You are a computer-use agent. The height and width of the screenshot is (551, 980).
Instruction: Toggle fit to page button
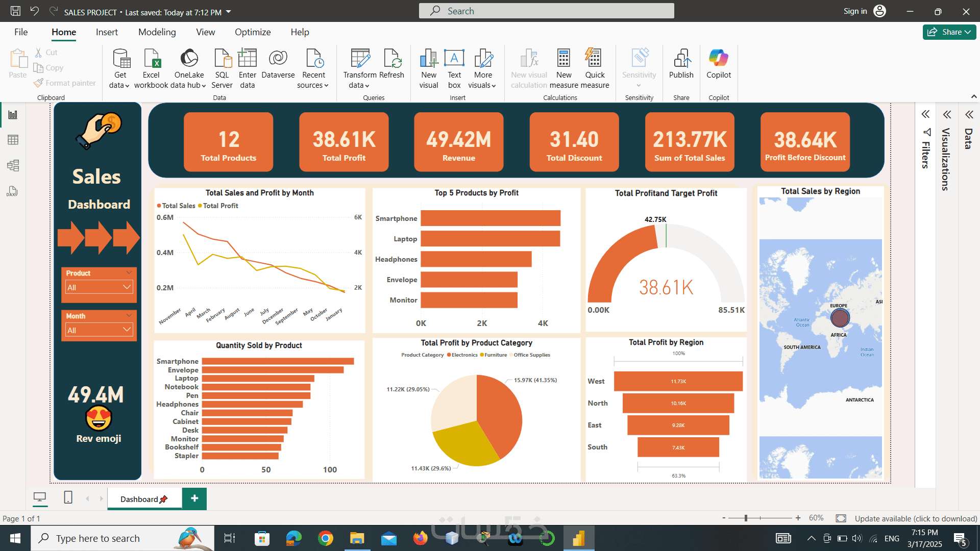[841, 518]
